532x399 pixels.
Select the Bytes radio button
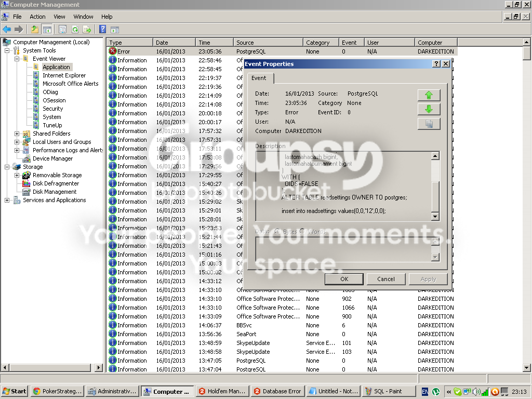pos(277,231)
